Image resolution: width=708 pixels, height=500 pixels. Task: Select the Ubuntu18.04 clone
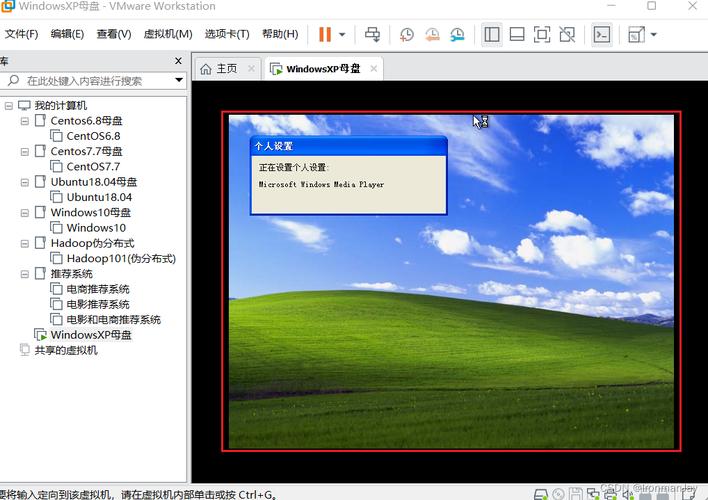99,197
